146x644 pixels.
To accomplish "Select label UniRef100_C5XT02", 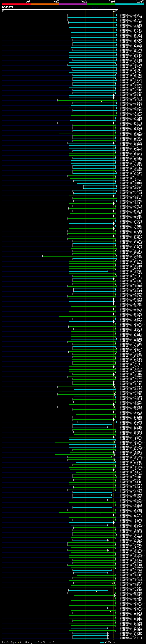I will tap(131, 77).
